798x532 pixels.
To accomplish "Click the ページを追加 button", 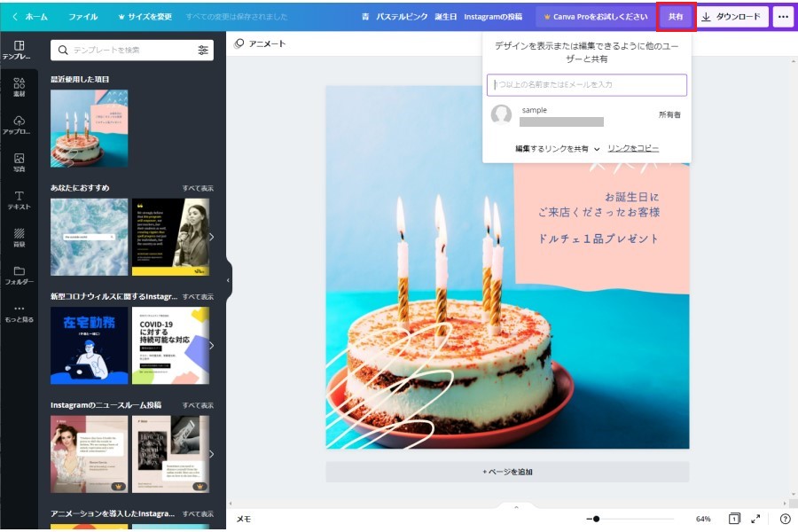I will 507,472.
